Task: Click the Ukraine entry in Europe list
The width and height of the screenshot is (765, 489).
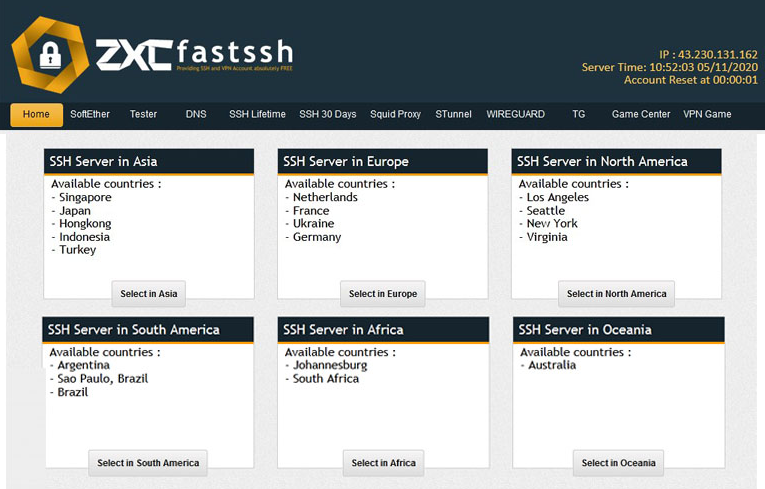Action: point(313,224)
